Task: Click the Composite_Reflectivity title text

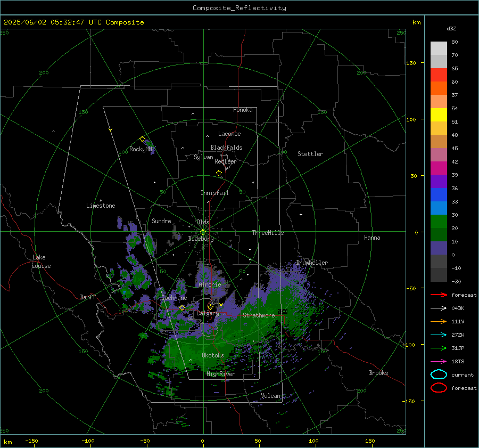Action: pyautogui.click(x=239, y=8)
